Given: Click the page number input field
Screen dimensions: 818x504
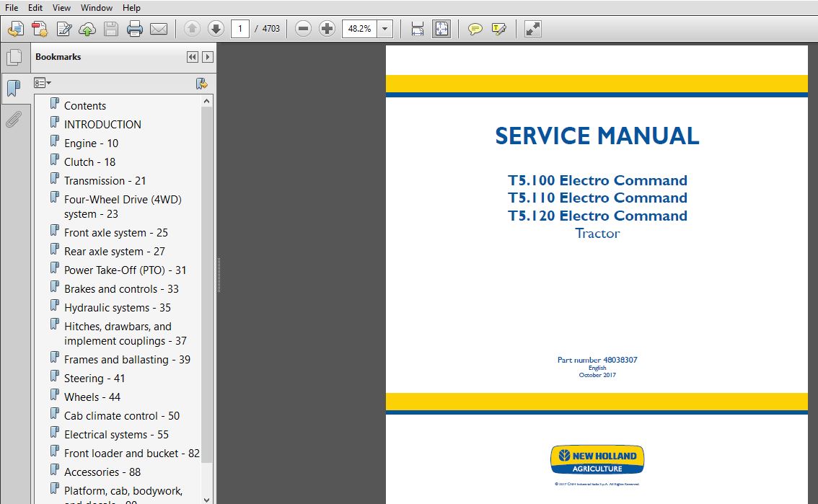Looking at the screenshot, I should click(240, 29).
